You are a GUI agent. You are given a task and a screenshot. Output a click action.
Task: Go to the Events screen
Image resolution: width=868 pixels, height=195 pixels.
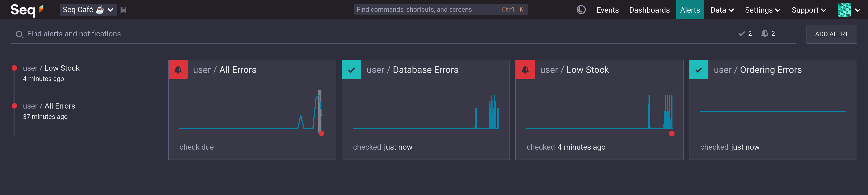(x=607, y=10)
